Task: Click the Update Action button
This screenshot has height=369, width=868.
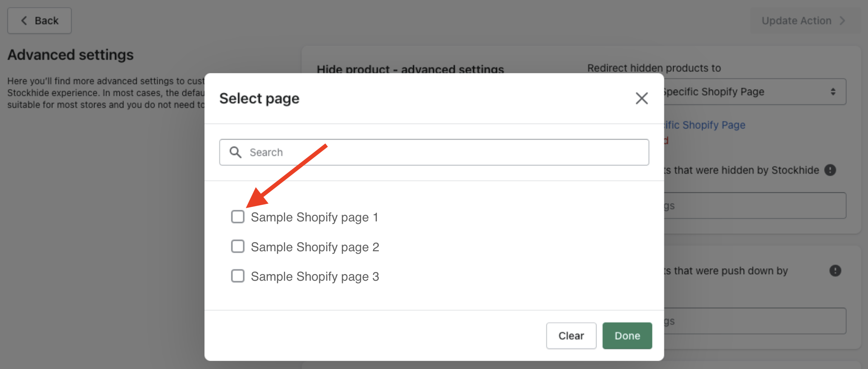Action: [x=796, y=21]
